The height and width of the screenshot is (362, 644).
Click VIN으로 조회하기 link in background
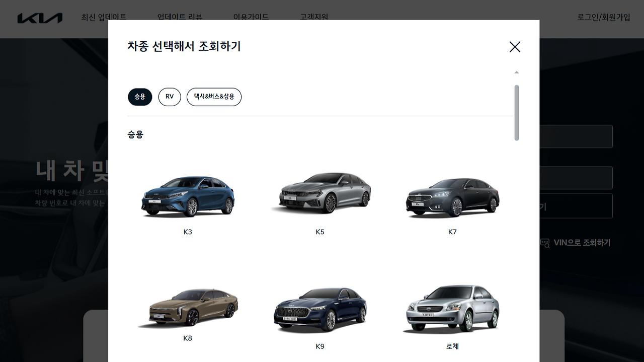[582, 243]
